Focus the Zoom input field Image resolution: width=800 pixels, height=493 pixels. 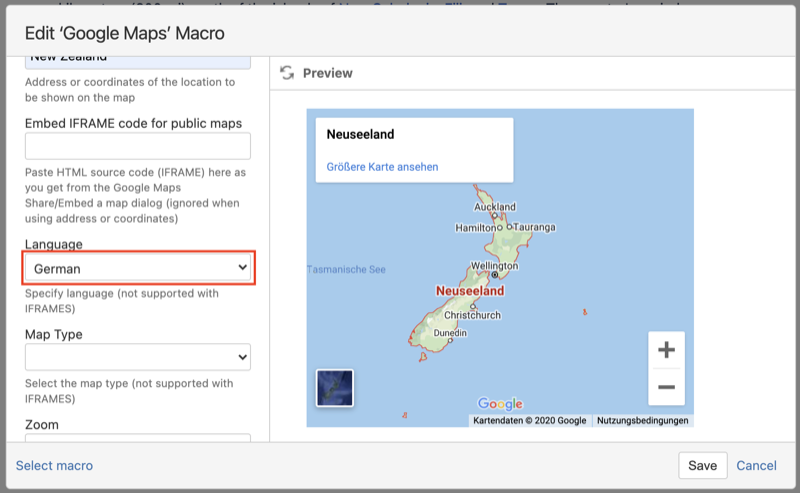pos(138,440)
